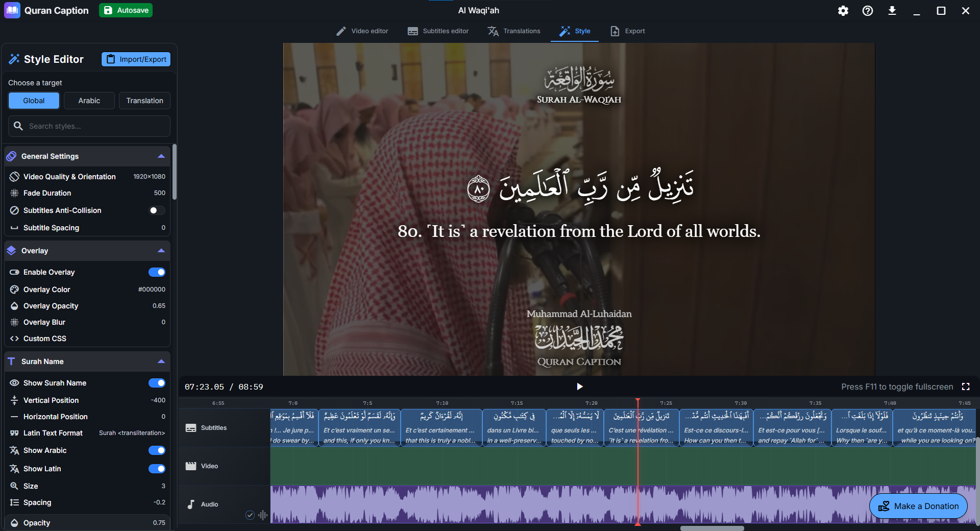Collapse the Overlay section
Screen dimensions: 980x531
tap(161, 251)
